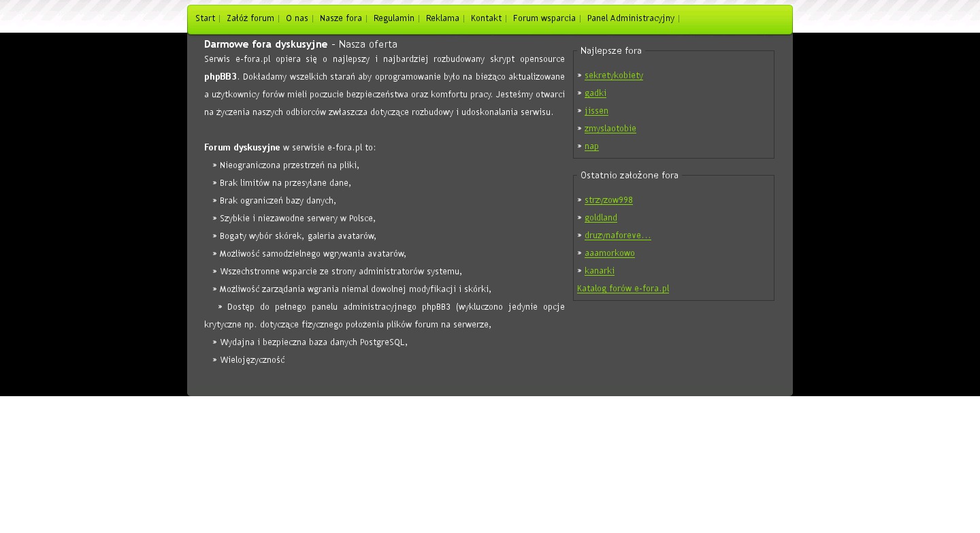Open Nasze fora in navigation
This screenshot has width=980, height=533.
click(340, 18)
